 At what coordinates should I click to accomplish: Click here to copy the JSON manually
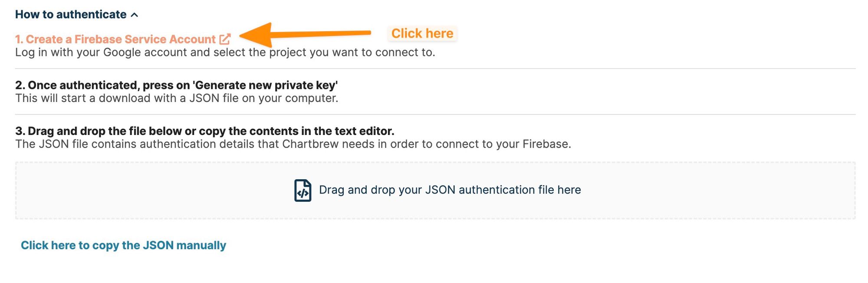pos(123,245)
